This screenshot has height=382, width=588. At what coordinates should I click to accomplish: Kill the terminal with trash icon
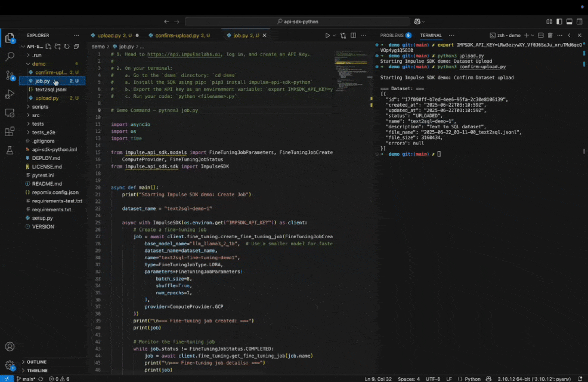coord(550,35)
